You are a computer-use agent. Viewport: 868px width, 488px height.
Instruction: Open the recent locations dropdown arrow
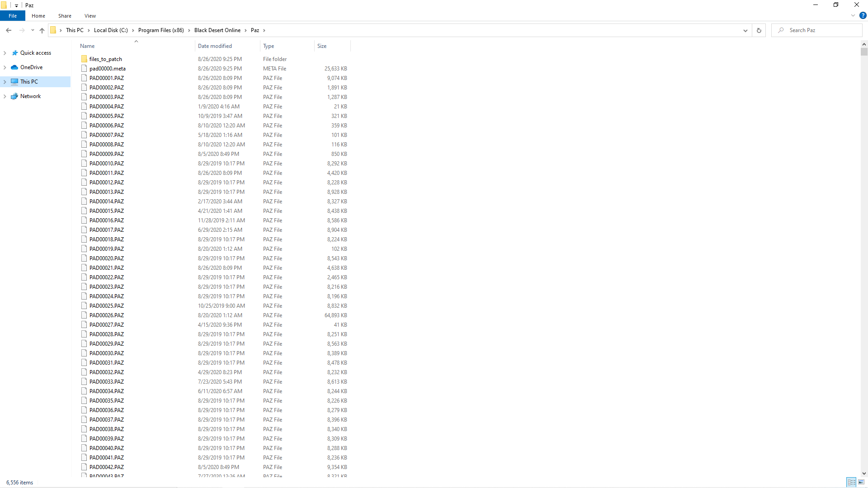[x=33, y=30]
